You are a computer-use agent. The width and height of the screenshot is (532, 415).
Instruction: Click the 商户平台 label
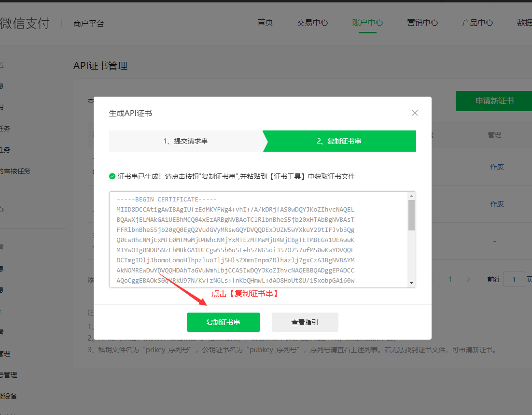89,24
